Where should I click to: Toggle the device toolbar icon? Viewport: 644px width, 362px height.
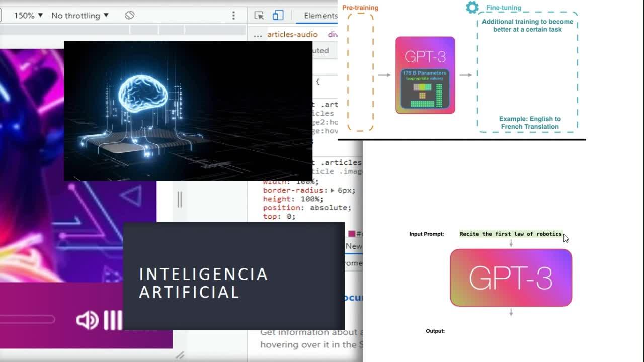click(278, 16)
